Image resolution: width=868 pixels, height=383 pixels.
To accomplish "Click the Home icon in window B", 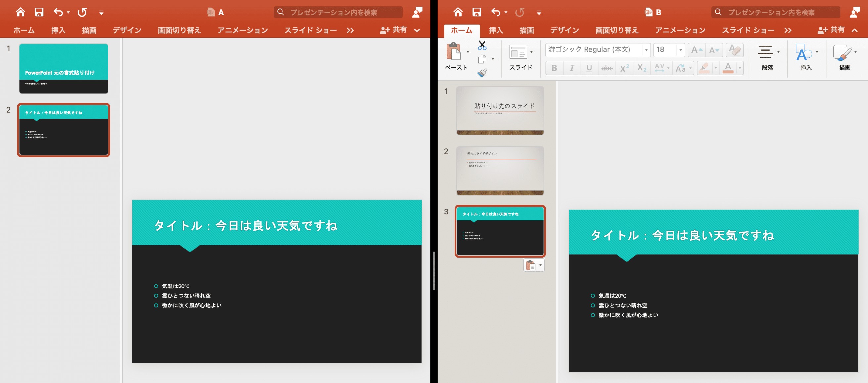I will point(457,12).
